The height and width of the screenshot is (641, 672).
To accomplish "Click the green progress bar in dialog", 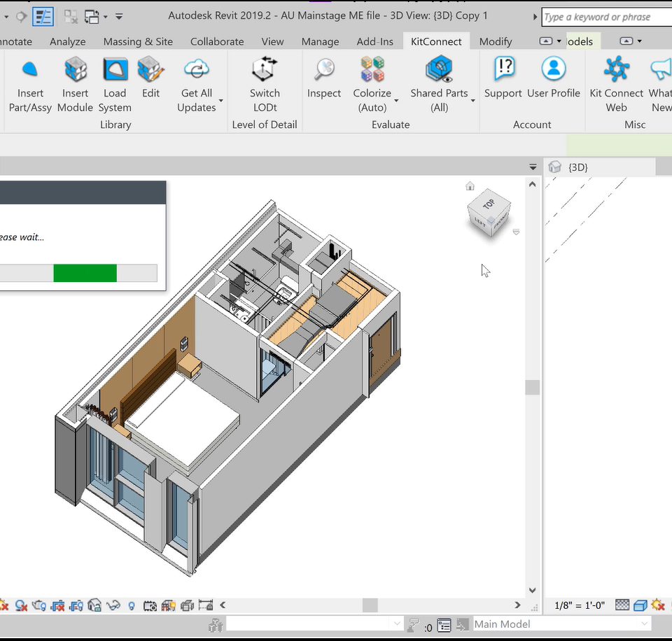I will 85,273.
